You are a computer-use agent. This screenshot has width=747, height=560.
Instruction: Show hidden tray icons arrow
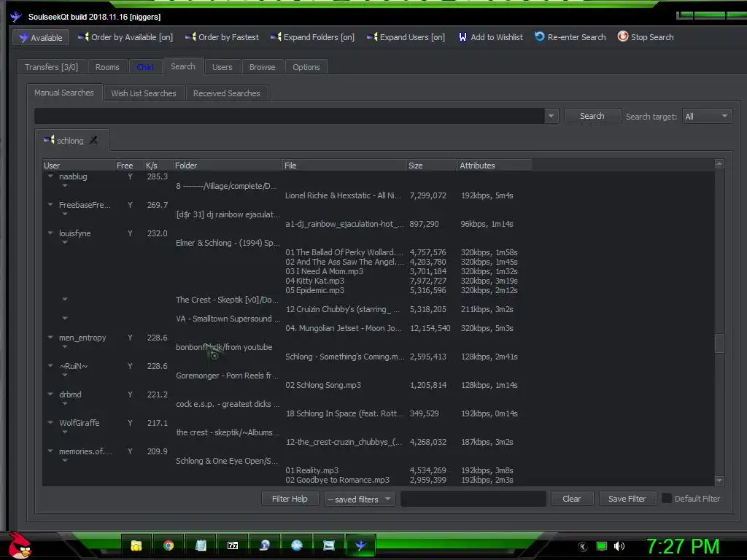583,547
